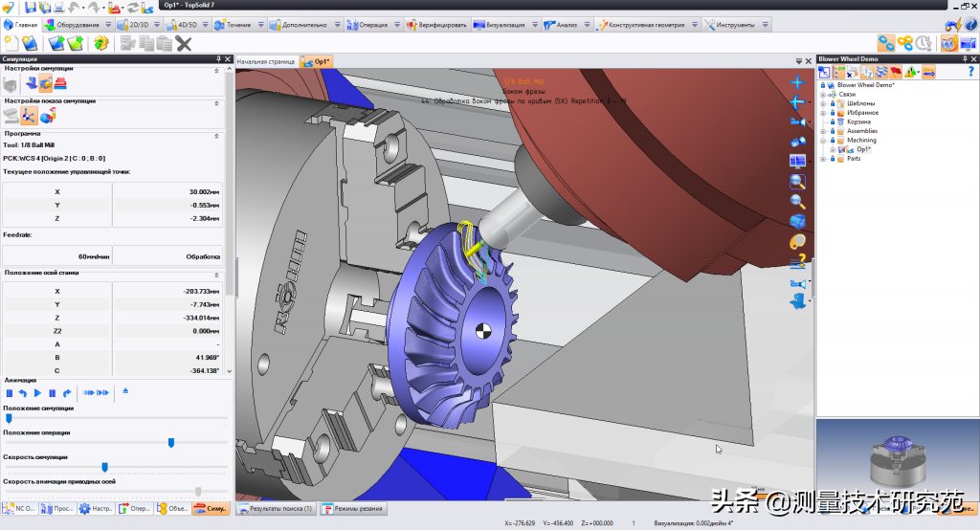Click the Paste clipboard icon in the toolbar
The image size is (980, 530).
[165, 44]
